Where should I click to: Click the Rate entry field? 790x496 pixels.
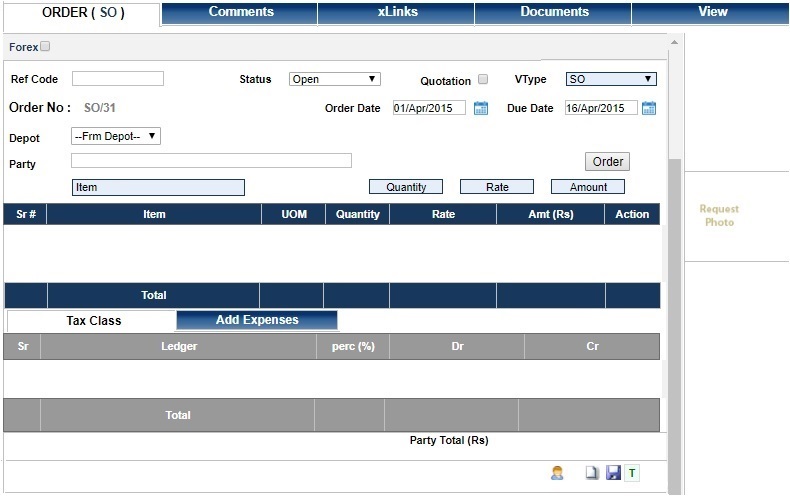point(497,187)
